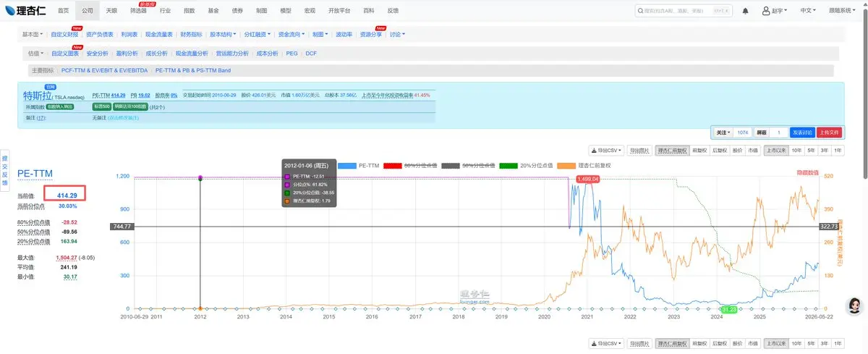Select top 上市以来 time range

[x=776, y=151]
